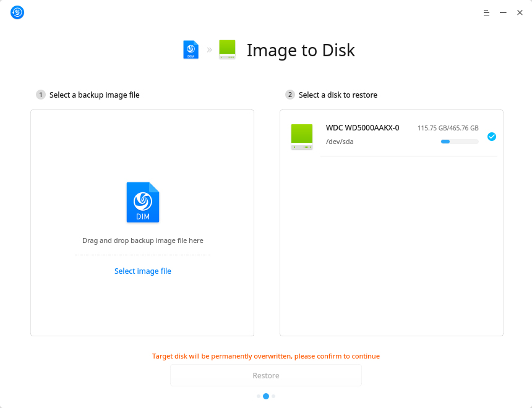Click the first pagination dot at the bottom
Screen dimensions: 532x408
(259, 396)
